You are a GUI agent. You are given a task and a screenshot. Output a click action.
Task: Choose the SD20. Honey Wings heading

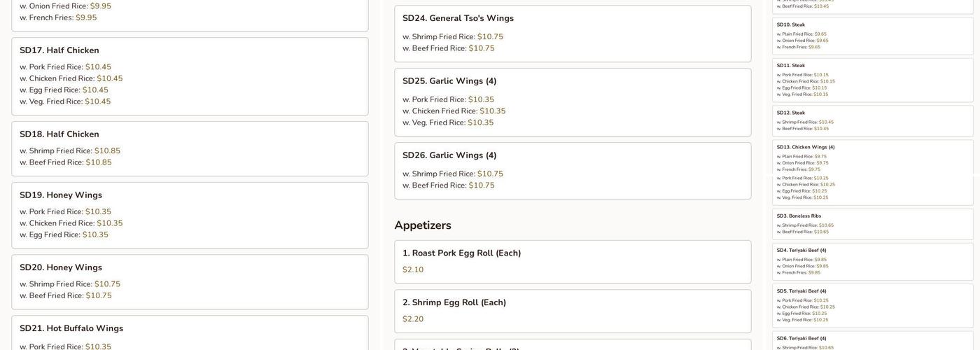tap(61, 267)
